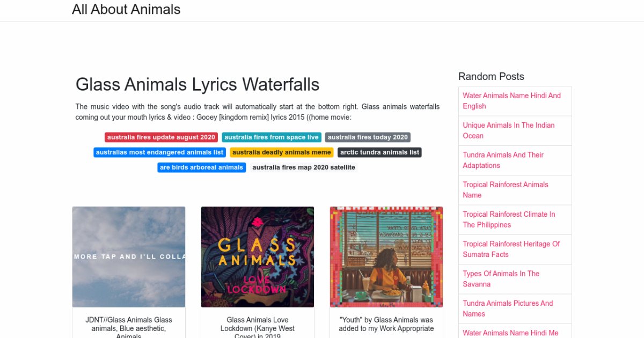Image resolution: width=644 pixels, height=338 pixels.
Task: Open the cloudy sky lyrics thumbnail
Action: (x=129, y=257)
